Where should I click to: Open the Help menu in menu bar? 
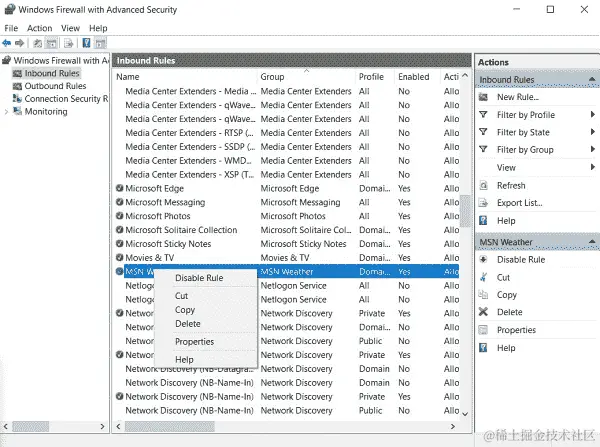[x=98, y=28]
